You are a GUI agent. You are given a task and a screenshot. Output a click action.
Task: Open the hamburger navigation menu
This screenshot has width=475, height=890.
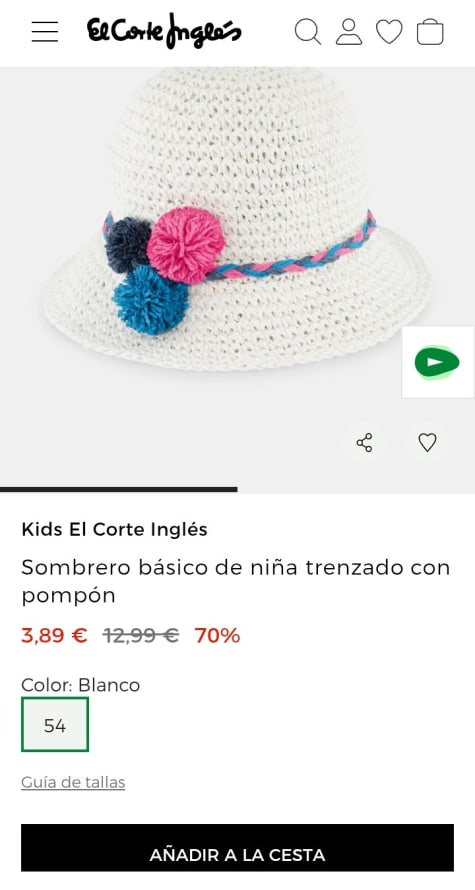(45, 32)
